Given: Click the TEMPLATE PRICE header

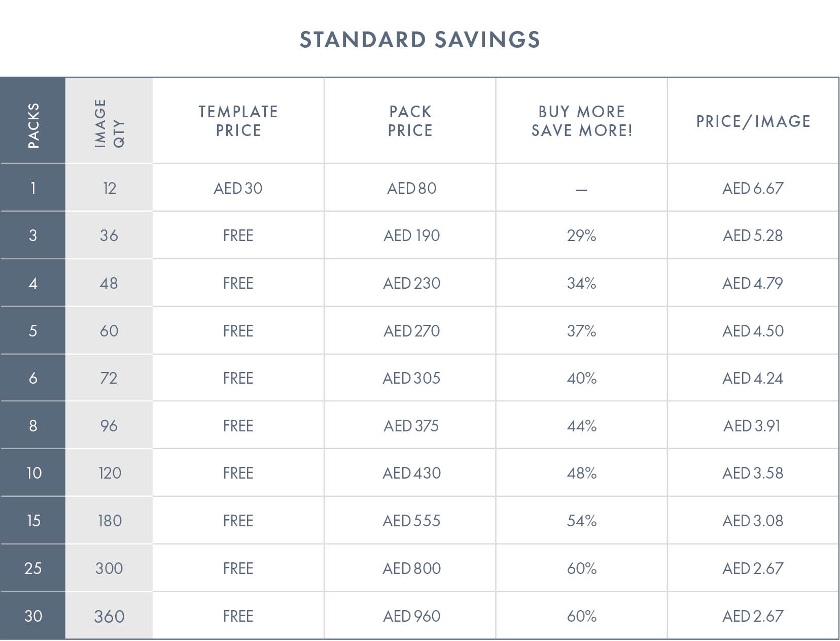Looking at the screenshot, I should click(x=238, y=121).
